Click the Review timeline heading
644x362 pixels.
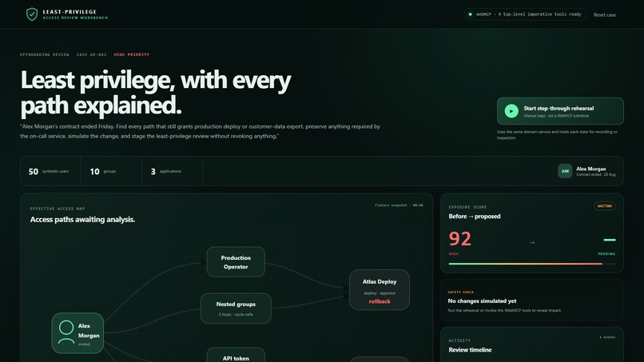[470, 350]
